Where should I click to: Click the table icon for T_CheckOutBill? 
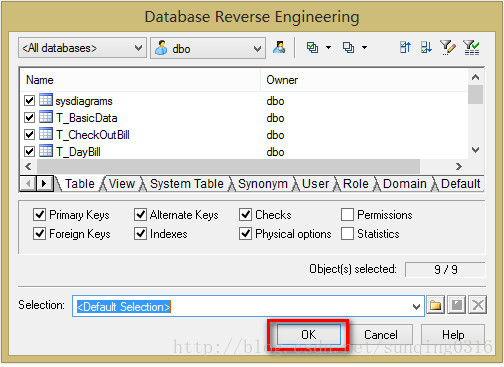pyautogui.click(x=46, y=134)
